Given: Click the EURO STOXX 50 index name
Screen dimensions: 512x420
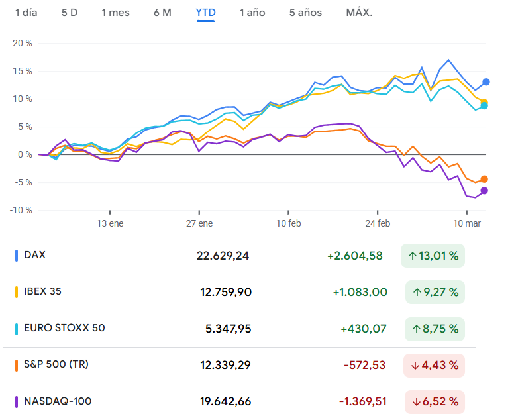Looking at the screenshot, I should point(64,328).
